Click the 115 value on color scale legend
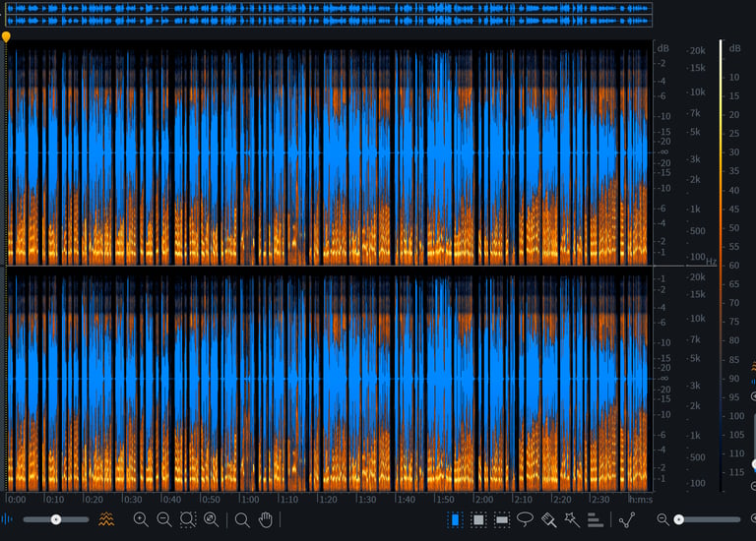 tap(736, 472)
